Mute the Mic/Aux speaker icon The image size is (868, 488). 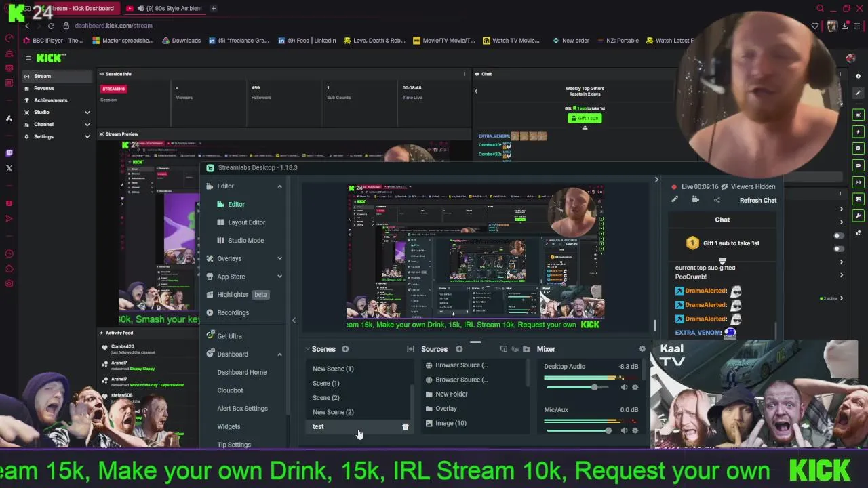pyautogui.click(x=624, y=430)
